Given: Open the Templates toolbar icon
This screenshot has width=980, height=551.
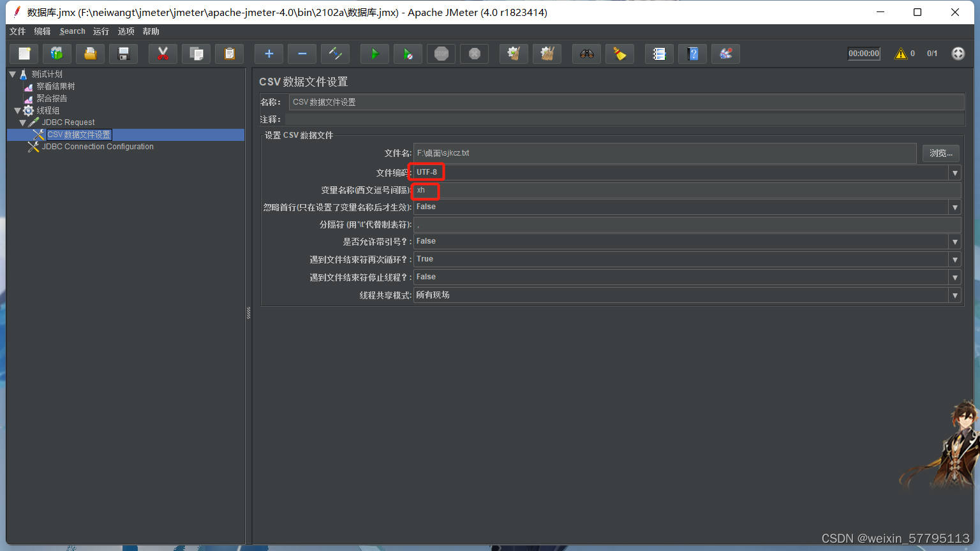Looking at the screenshot, I should pos(57,54).
